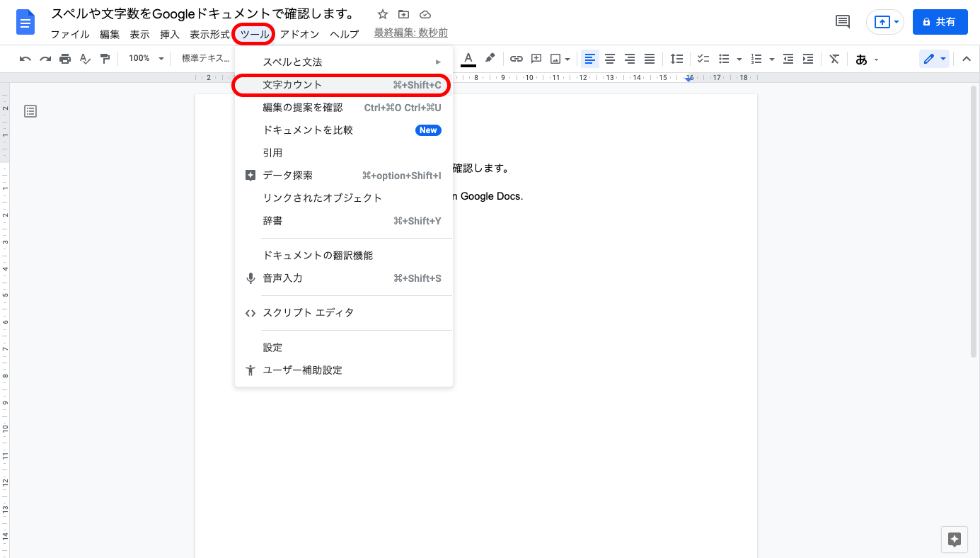980x558 pixels.
Task: Open the ファイル menu
Action: [x=70, y=34]
